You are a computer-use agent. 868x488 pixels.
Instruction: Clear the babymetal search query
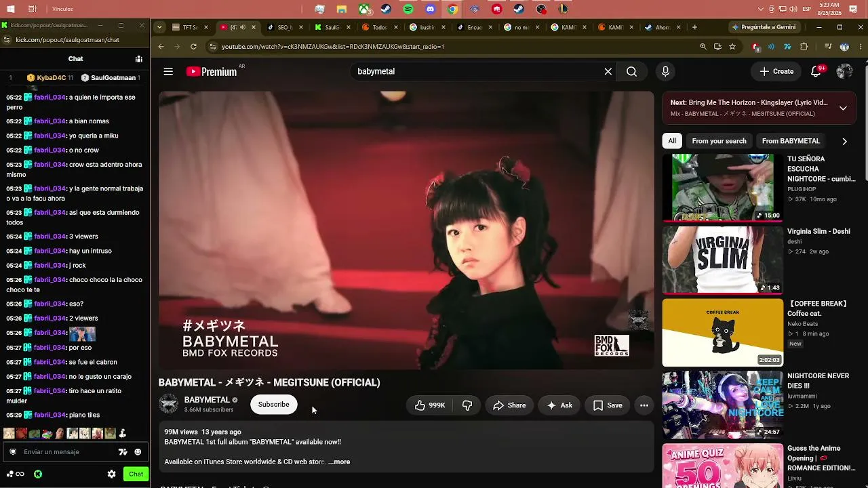608,71
